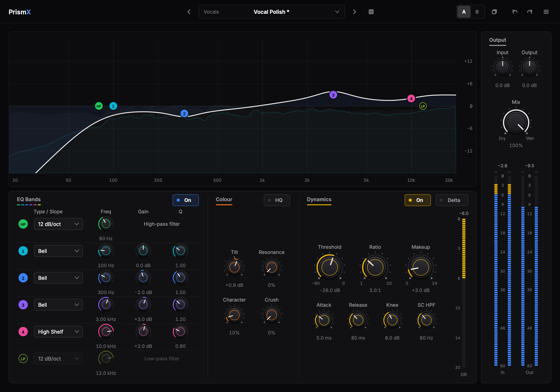
Task: Click band 1 frequency knob 100 Hz
Action: coord(106,251)
